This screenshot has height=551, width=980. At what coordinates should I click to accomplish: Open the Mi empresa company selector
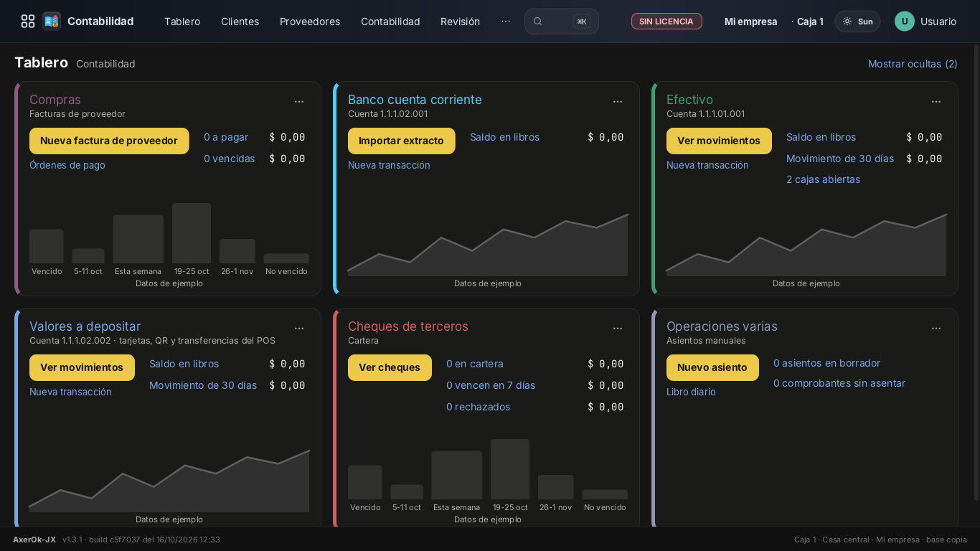point(750,22)
